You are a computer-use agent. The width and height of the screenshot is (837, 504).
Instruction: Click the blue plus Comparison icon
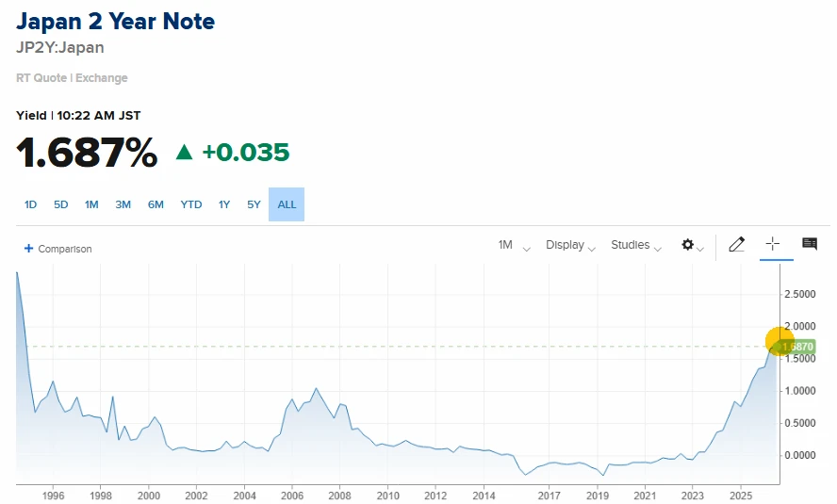[29, 249]
